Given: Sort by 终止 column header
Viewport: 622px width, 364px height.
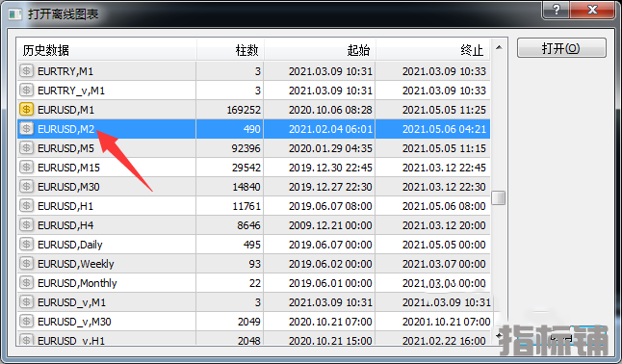Looking at the screenshot, I should pos(433,50).
